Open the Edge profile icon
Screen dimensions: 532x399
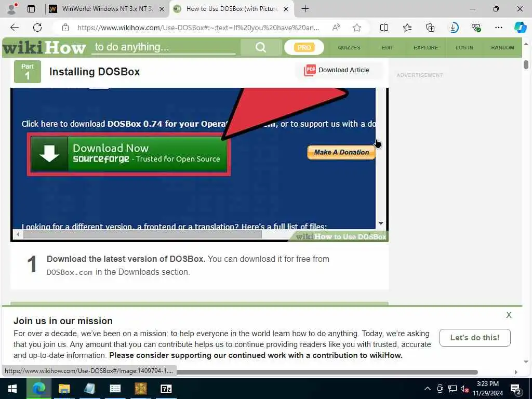click(12, 9)
